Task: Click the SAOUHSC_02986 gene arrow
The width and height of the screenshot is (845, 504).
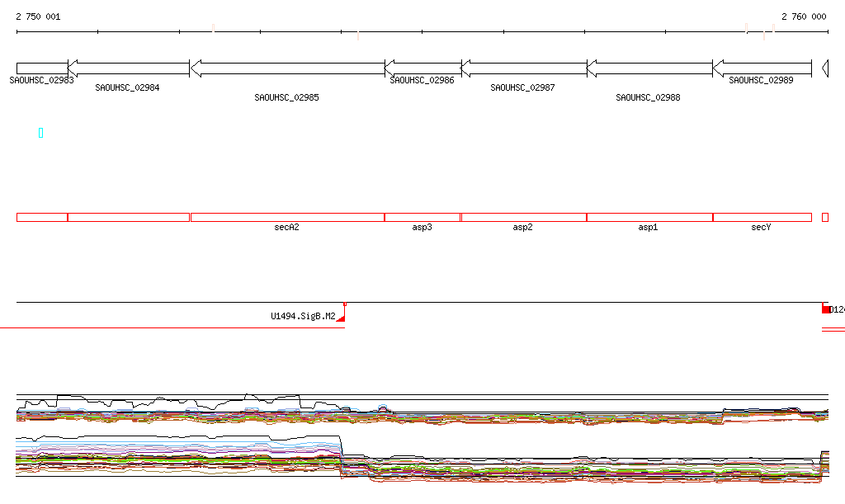Action: pos(422,68)
